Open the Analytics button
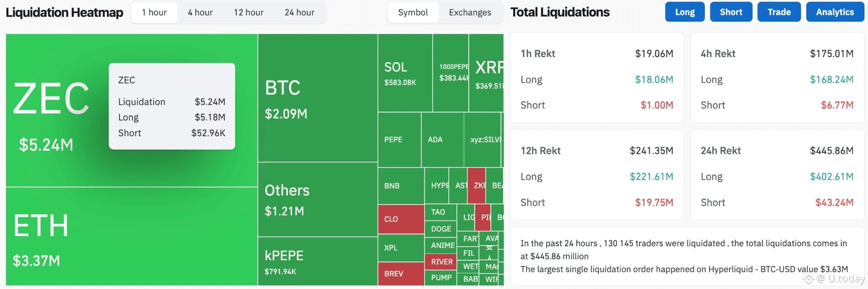 coord(835,12)
